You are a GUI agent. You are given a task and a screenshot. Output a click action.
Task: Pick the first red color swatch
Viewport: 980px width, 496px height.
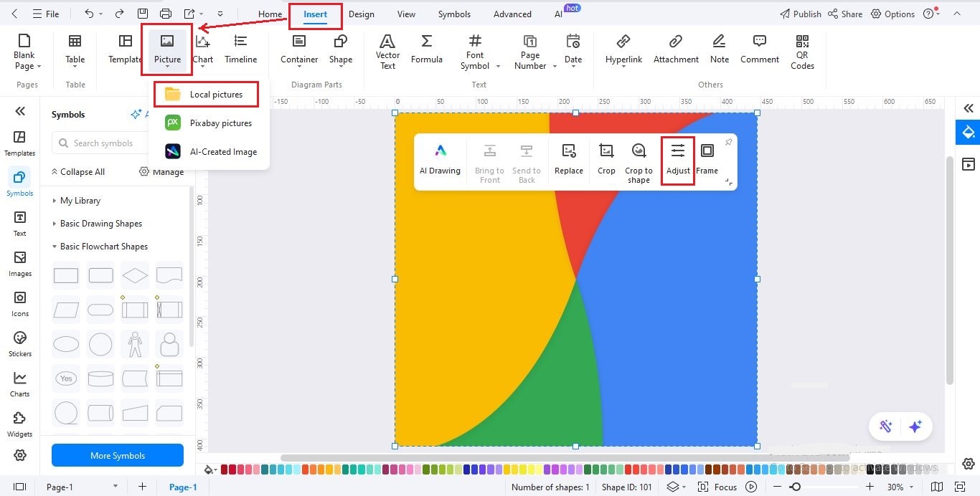point(225,469)
